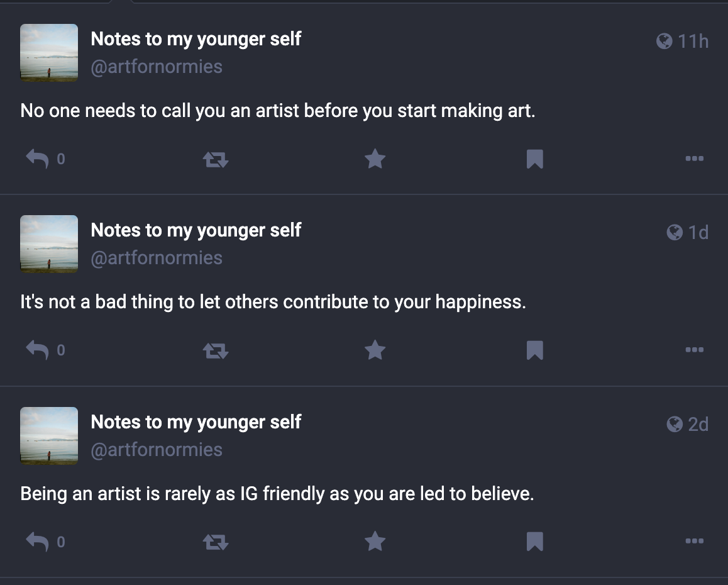Open the avatar thumbnail on the first post
The width and height of the screenshot is (728, 585).
[49, 53]
